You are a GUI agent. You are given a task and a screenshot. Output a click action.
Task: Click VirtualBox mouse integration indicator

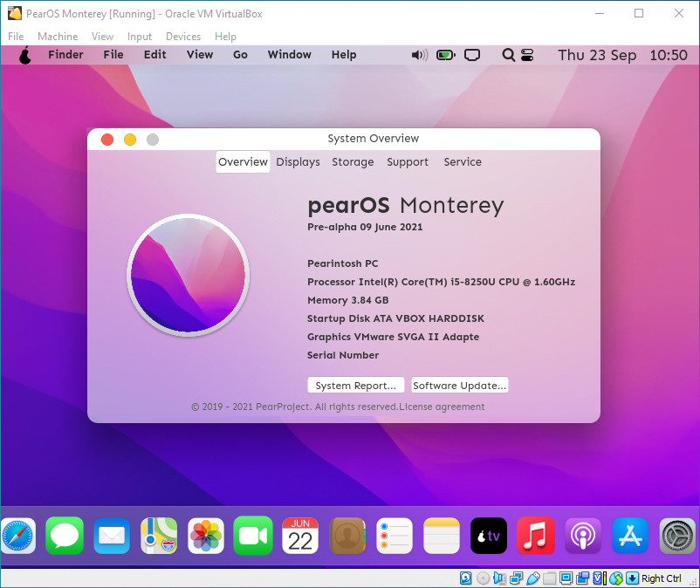(x=616, y=578)
